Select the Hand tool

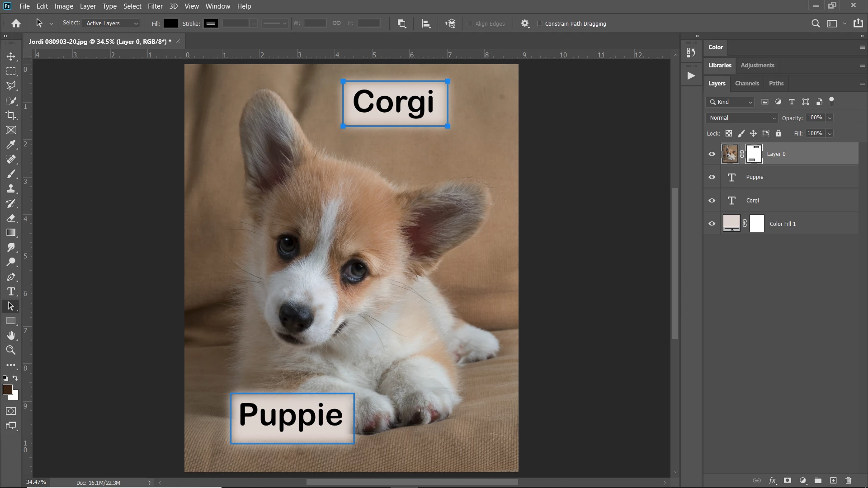11,335
